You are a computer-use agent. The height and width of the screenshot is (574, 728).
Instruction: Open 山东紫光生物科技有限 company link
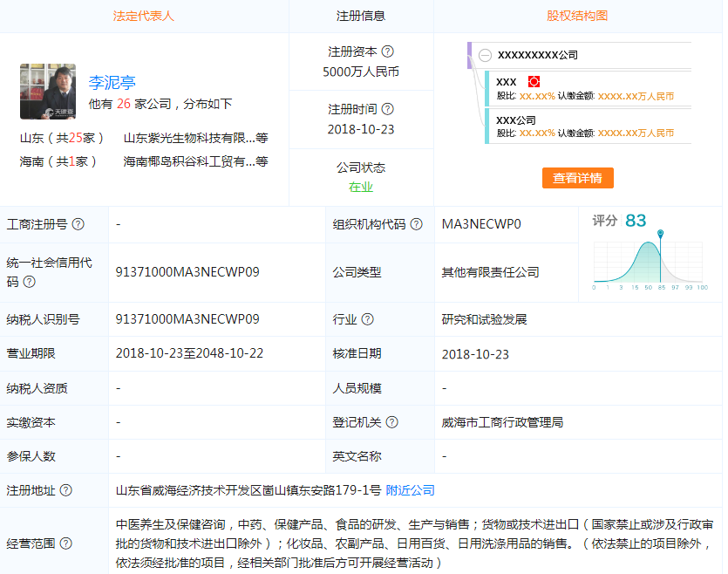pos(189,138)
